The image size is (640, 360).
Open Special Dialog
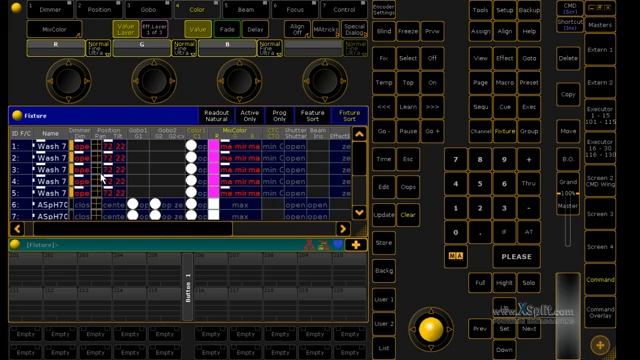click(x=354, y=29)
